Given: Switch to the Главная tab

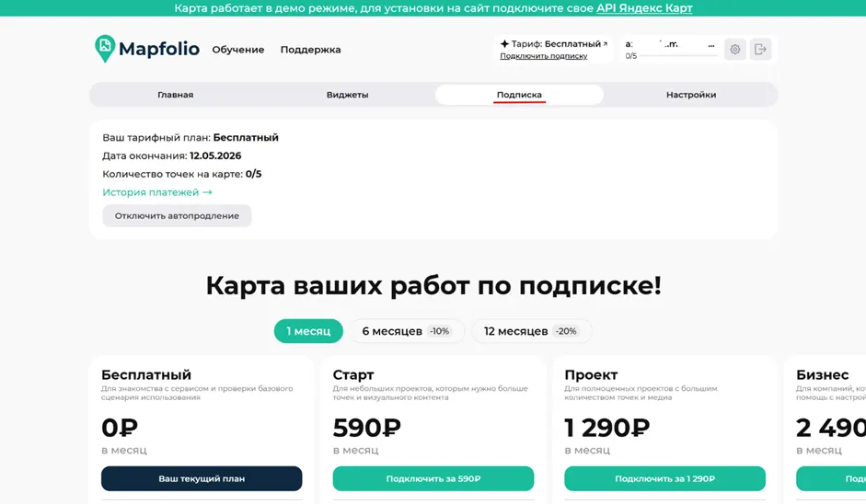Looking at the screenshot, I should pyautogui.click(x=176, y=95).
